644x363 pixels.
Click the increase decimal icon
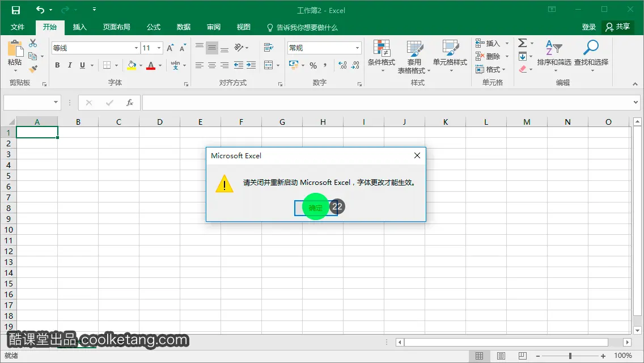(x=342, y=65)
